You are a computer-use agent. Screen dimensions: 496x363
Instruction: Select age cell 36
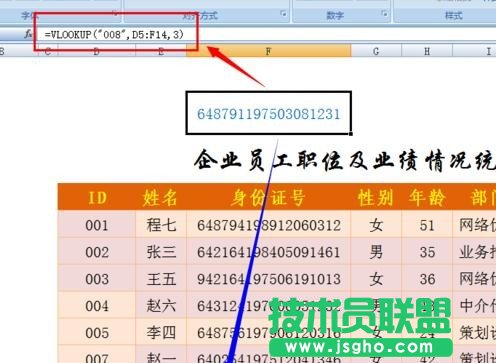pyautogui.click(x=427, y=279)
